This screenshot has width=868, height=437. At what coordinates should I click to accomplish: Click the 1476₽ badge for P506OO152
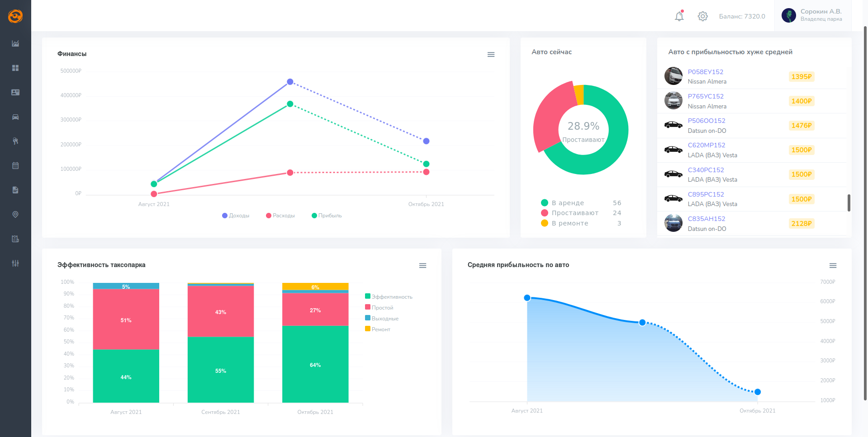point(802,126)
